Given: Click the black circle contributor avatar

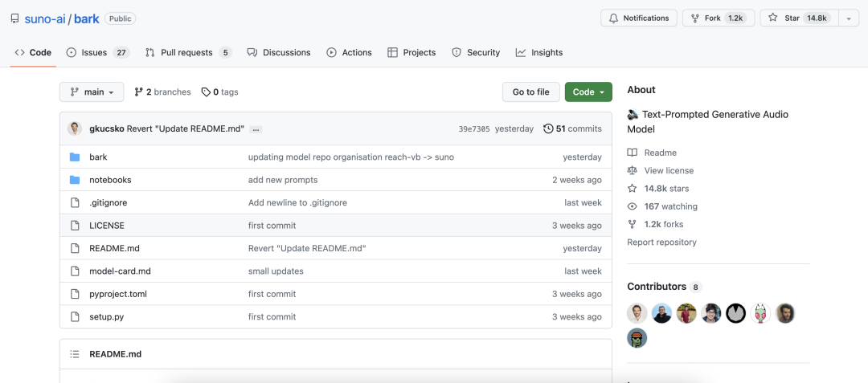Looking at the screenshot, I should (x=736, y=313).
